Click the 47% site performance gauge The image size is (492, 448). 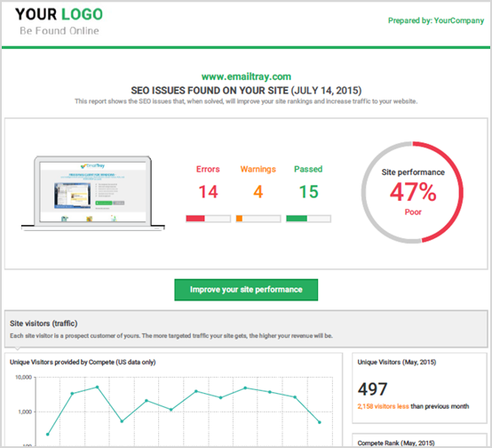(x=412, y=192)
